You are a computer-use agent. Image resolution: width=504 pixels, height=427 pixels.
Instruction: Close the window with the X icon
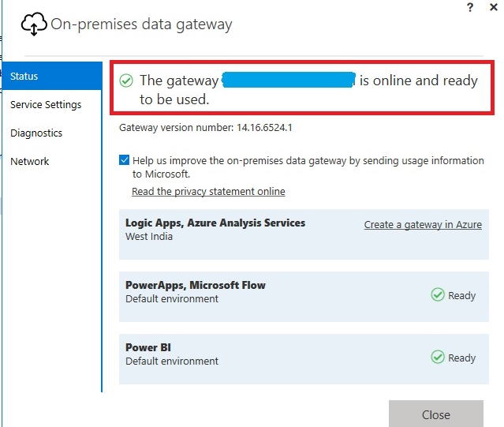pos(494,6)
